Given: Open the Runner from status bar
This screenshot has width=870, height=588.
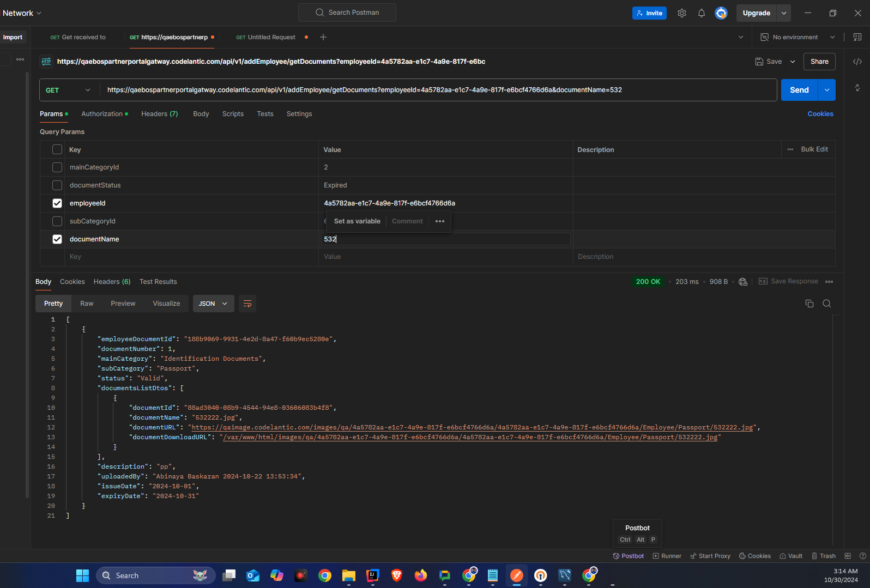Looking at the screenshot, I should point(667,556).
